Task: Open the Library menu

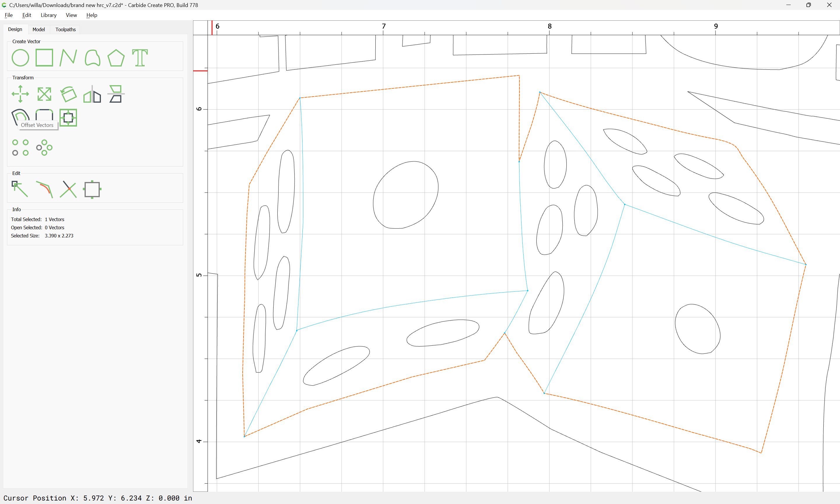Action: tap(48, 15)
